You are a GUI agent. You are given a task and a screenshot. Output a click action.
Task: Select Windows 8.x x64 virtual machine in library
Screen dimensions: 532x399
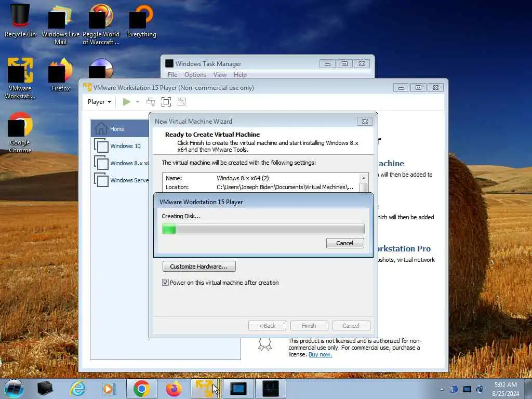(x=120, y=163)
